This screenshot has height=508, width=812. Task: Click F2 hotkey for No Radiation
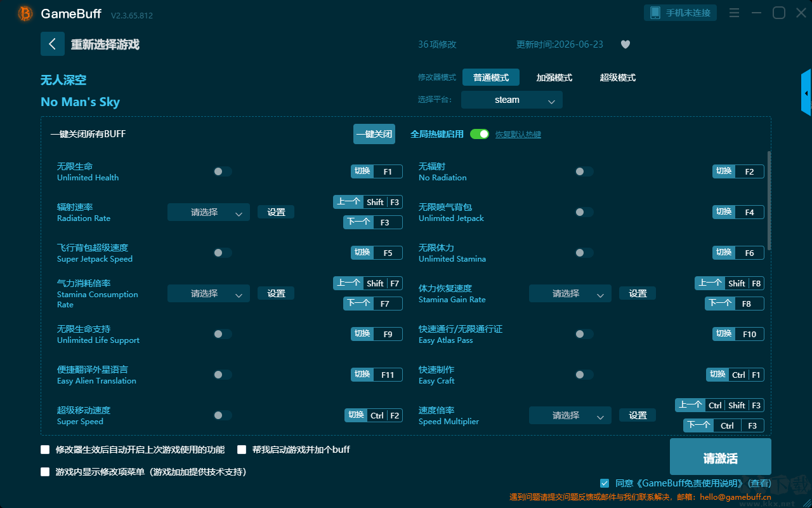click(x=738, y=171)
